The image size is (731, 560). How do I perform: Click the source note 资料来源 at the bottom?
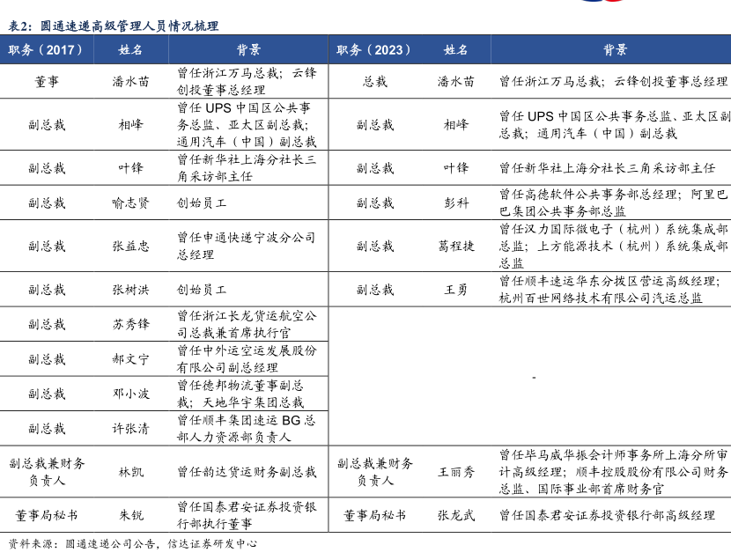tap(132, 544)
